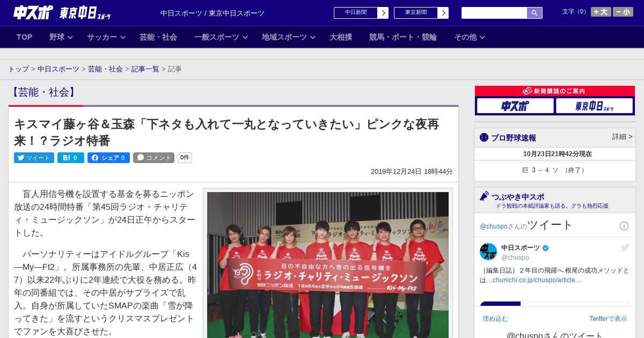
Task: Click the baseball icon beside プロ野球速報
Action: click(484, 137)
